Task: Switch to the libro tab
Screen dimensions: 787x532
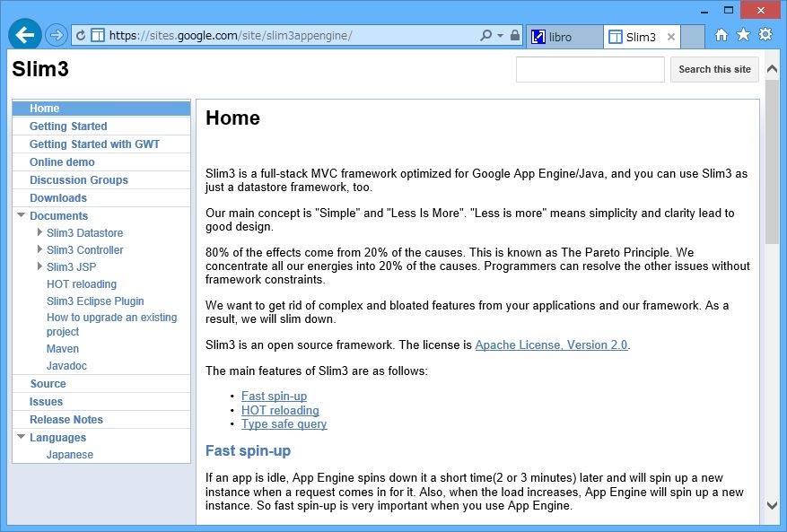Action: (561, 37)
